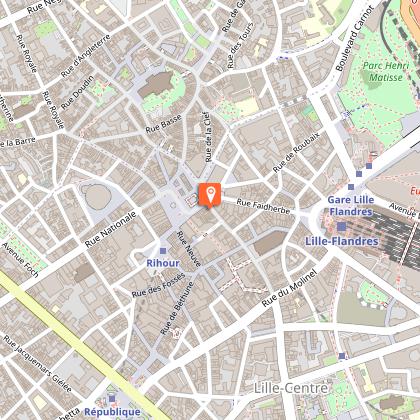Click the Rue de Roubaix street label
420x420 pixels.
[296, 152]
